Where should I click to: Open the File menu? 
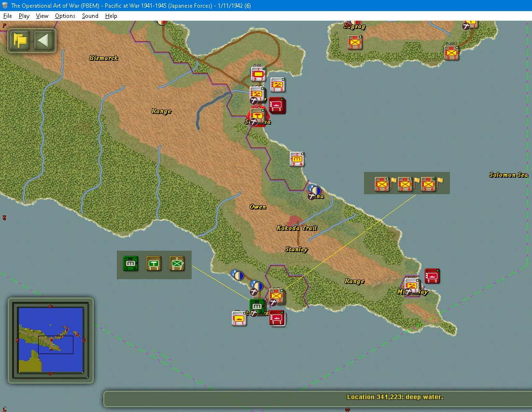click(x=7, y=16)
